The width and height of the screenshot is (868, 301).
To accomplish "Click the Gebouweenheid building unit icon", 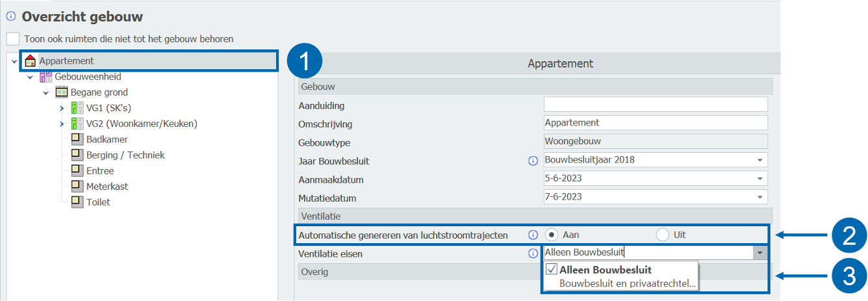I will (45, 77).
